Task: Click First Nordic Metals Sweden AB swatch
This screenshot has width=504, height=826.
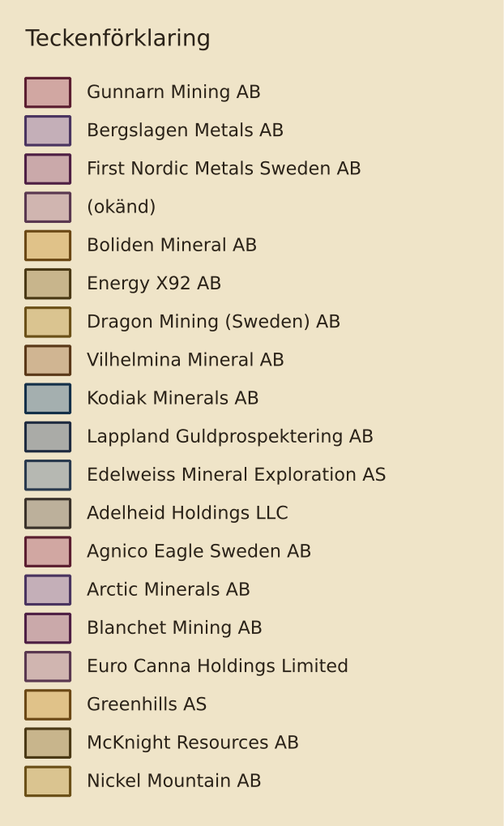Action: [48, 169]
